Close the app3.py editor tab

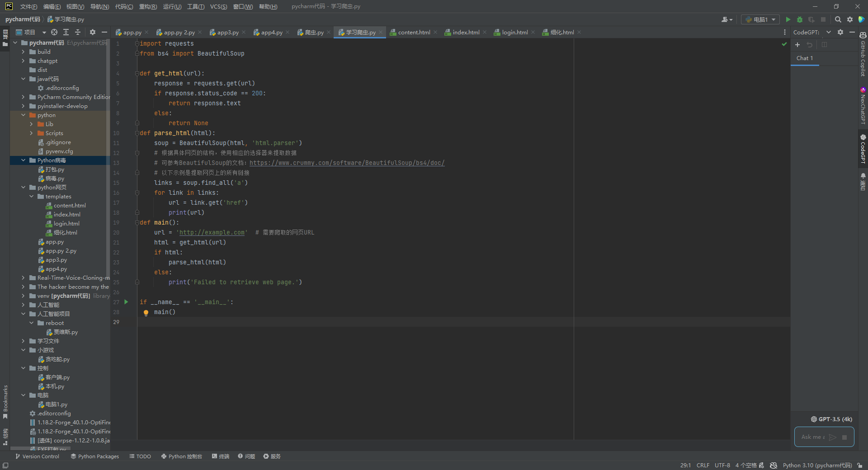(x=244, y=32)
